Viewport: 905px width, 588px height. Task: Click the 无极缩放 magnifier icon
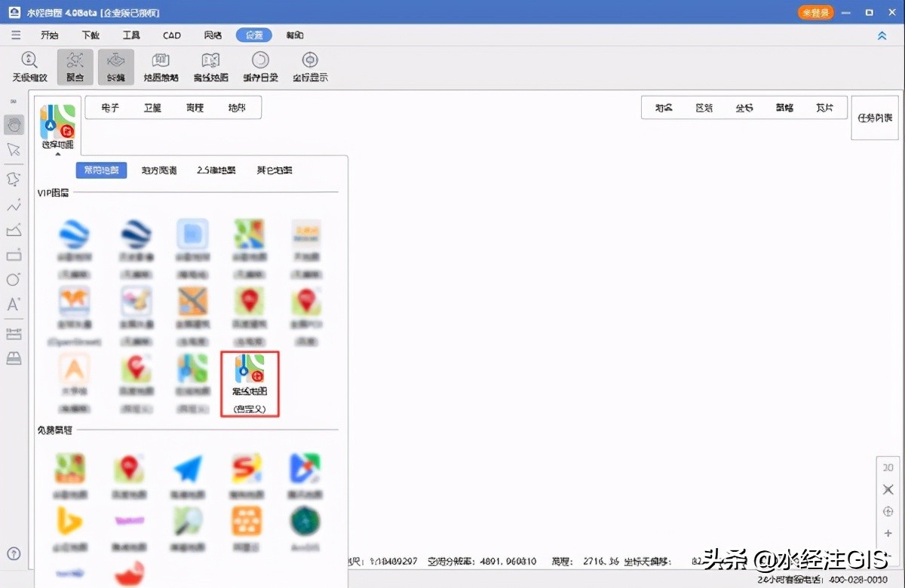29,61
